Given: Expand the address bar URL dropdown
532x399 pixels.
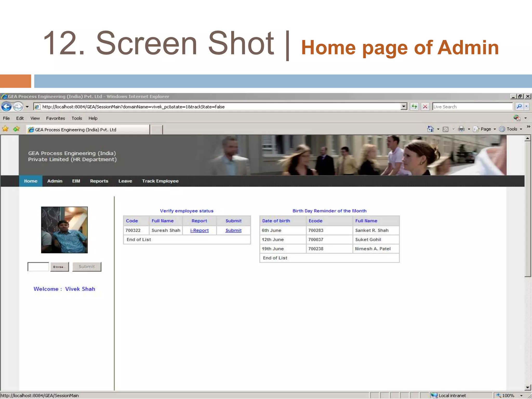Looking at the screenshot, I should (404, 107).
